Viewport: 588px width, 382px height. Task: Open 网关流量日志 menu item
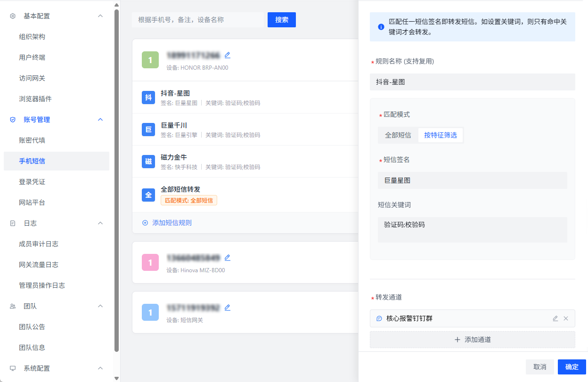tap(57, 265)
